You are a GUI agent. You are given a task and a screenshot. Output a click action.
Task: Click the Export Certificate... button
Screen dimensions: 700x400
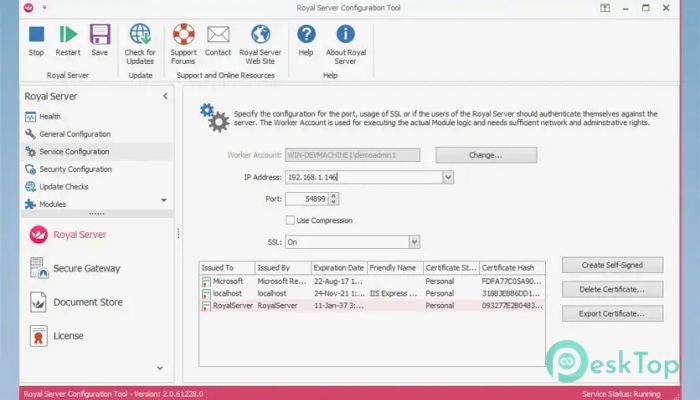click(612, 314)
